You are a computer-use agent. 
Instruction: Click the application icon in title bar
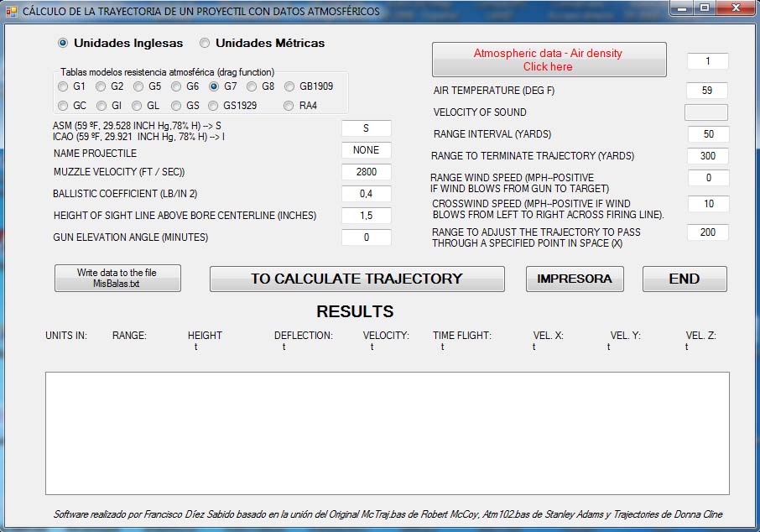[11, 12]
